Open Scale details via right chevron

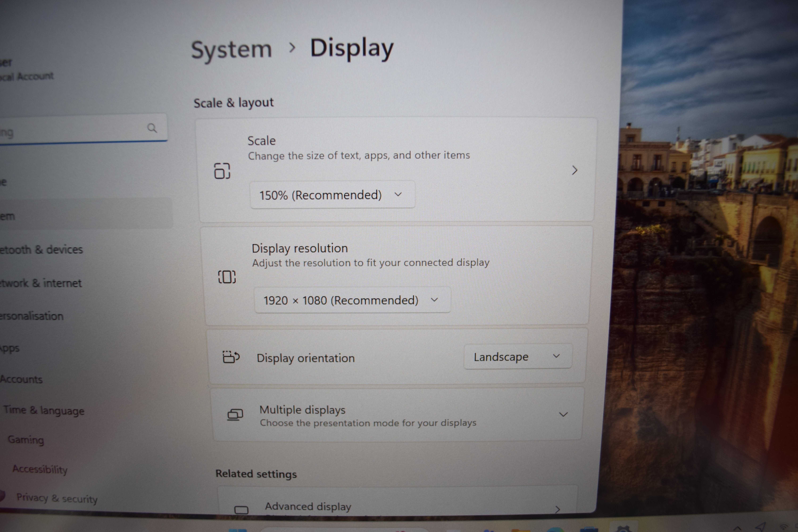coord(574,170)
